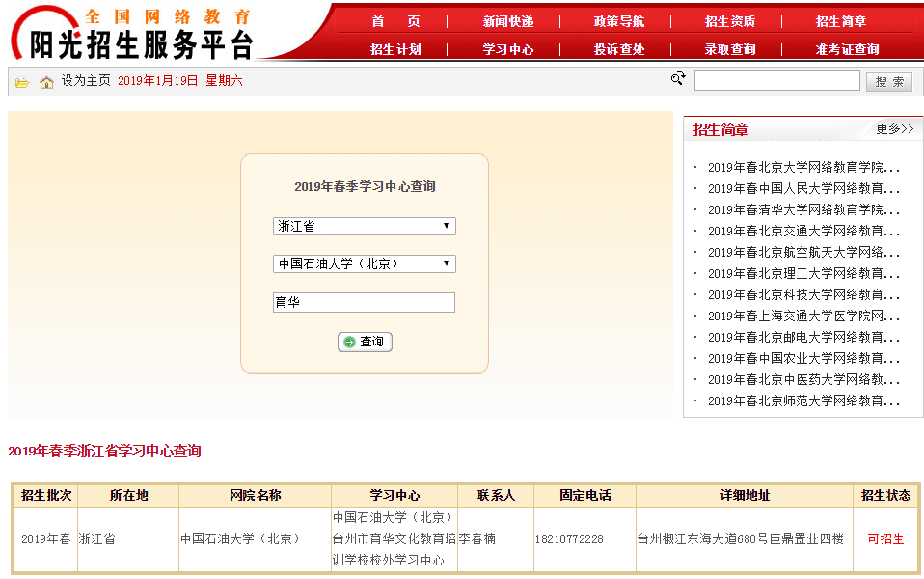Open 2019年春北京航空航天大学网络 link
924x579 pixels.
point(803,253)
